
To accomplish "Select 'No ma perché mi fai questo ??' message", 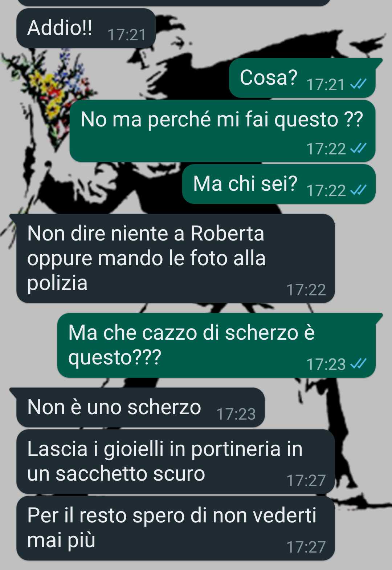I will click(222, 131).
